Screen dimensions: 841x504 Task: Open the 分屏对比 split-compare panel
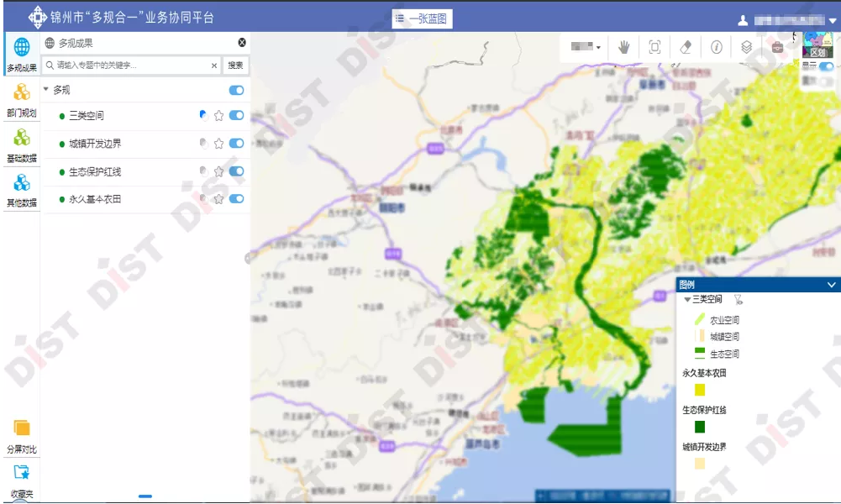[x=20, y=433]
